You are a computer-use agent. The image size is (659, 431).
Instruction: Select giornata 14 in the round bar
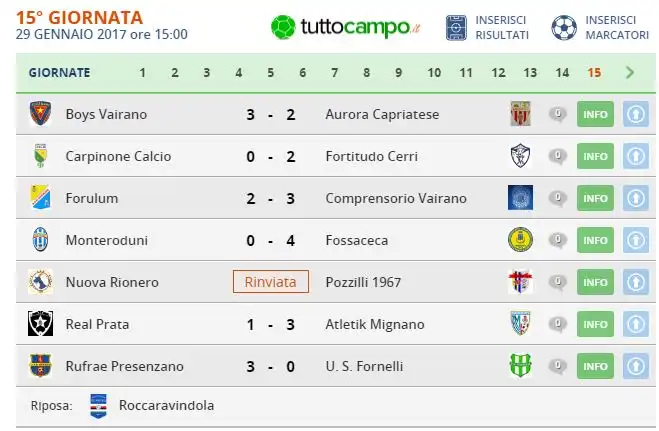pos(562,73)
